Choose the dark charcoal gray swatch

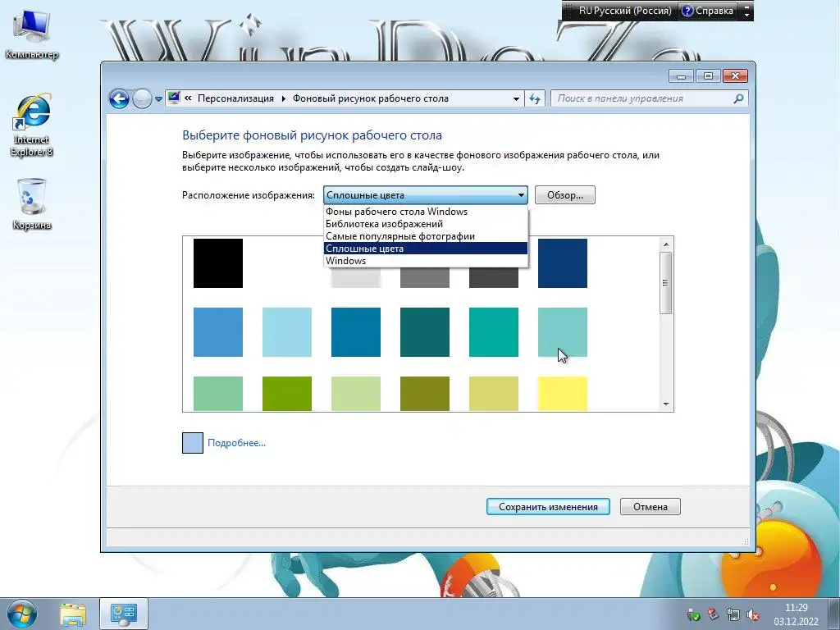pos(493,278)
